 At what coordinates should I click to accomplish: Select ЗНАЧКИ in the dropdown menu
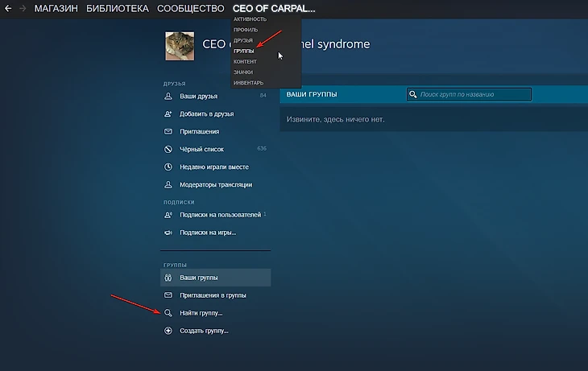pyautogui.click(x=243, y=72)
